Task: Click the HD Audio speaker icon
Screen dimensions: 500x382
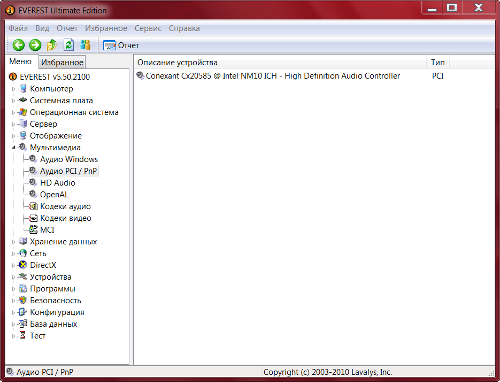Action: [33, 183]
